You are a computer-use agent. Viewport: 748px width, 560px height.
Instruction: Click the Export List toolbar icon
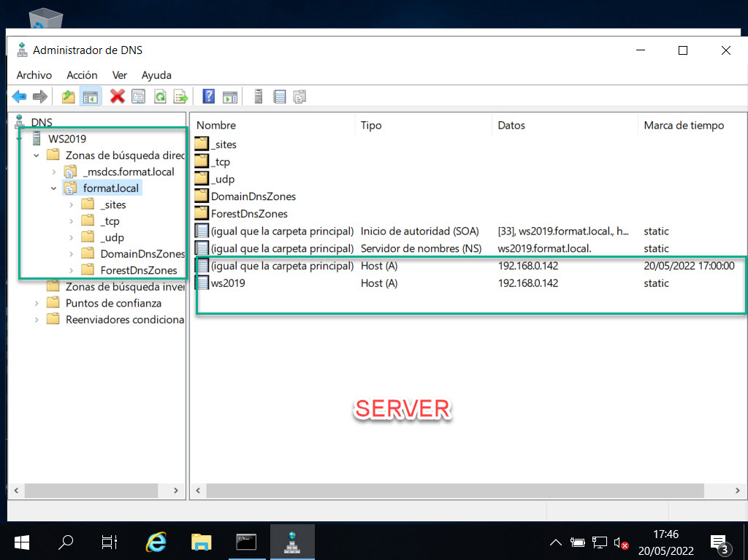click(x=181, y=97)
